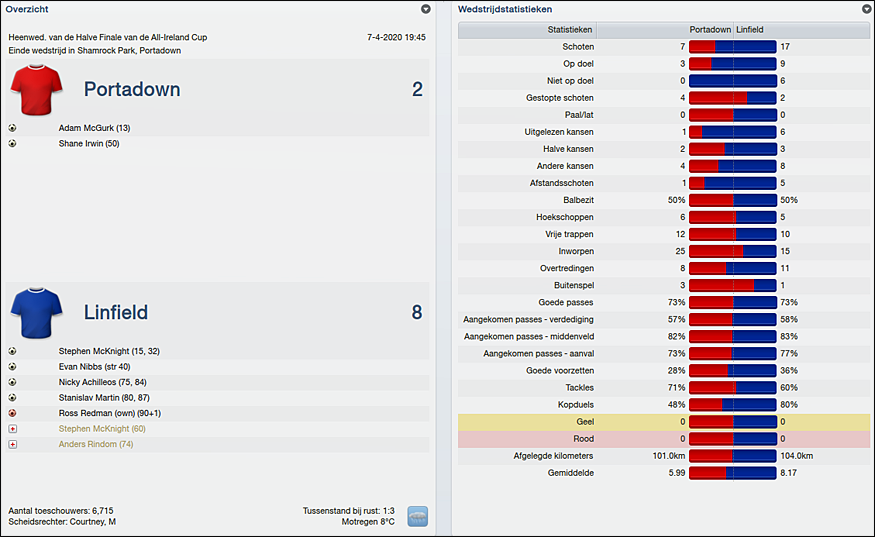Click the Statistieken column header
This screenshot has width=875, height=537.
click(570, 30)
